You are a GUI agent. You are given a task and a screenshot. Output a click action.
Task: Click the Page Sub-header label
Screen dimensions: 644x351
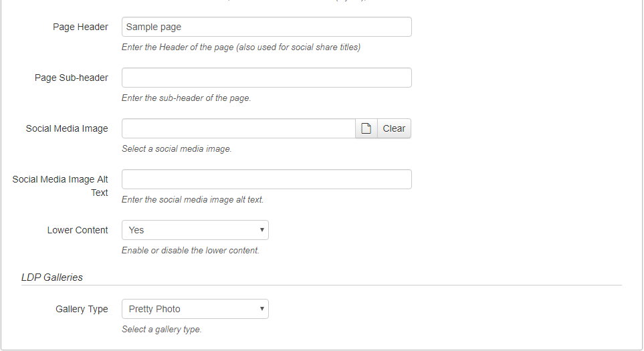[x=72, y=78]
